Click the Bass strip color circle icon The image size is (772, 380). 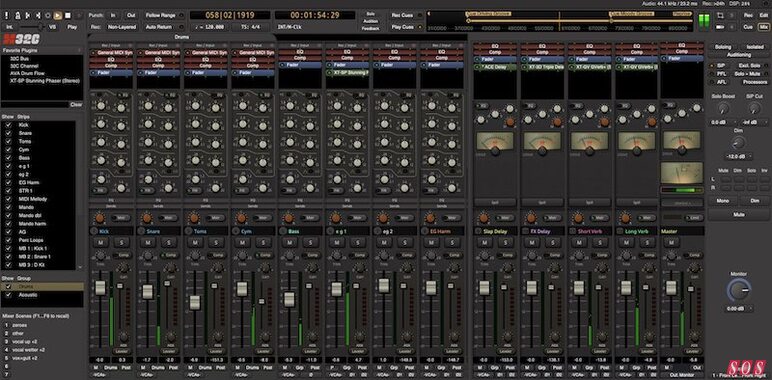click(283, 231)
